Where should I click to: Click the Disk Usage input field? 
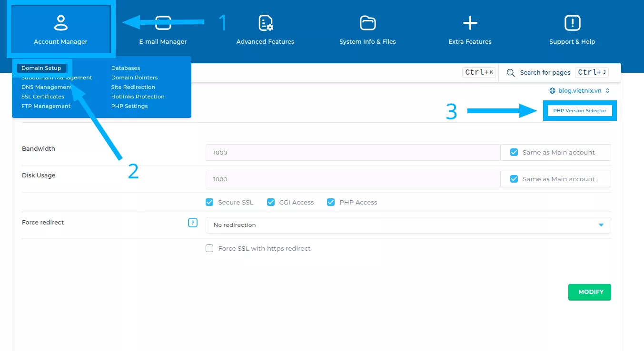point(352,179)
